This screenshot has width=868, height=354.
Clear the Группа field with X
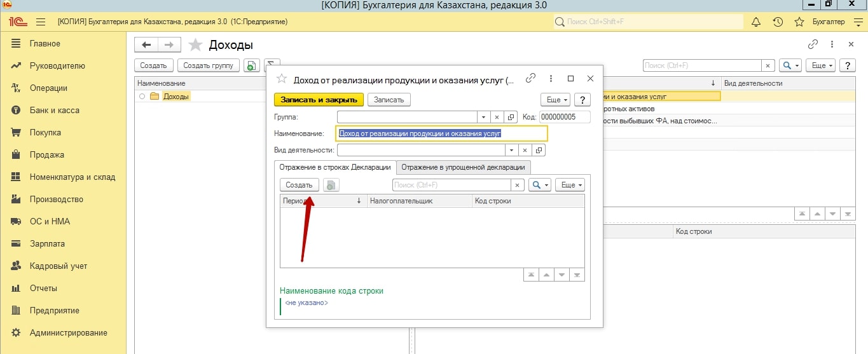tap(497, 117)
